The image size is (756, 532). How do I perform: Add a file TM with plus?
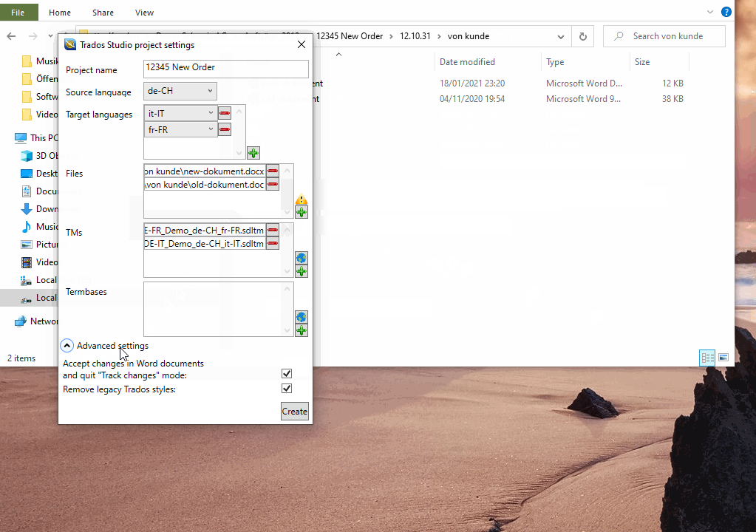click(x=302, y=272)
